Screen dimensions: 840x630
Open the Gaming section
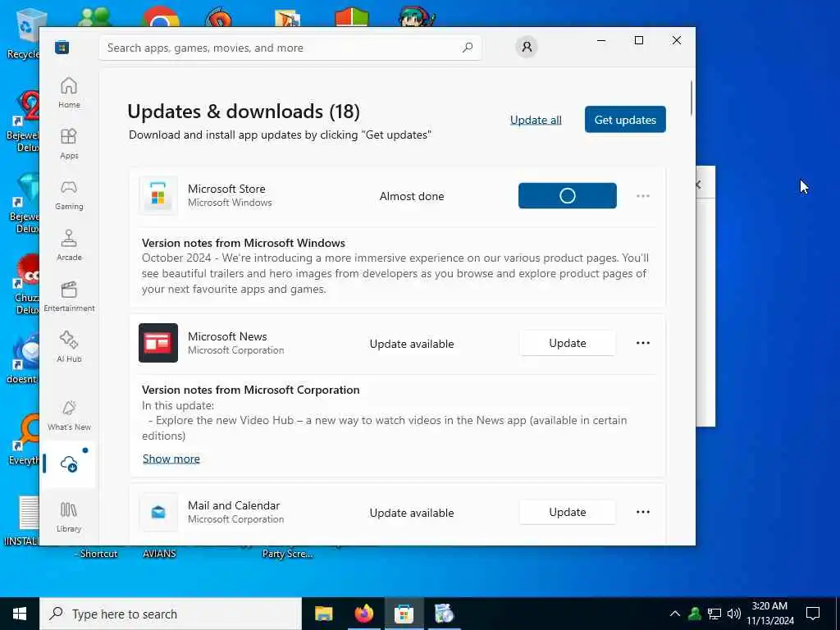(69, 194)
